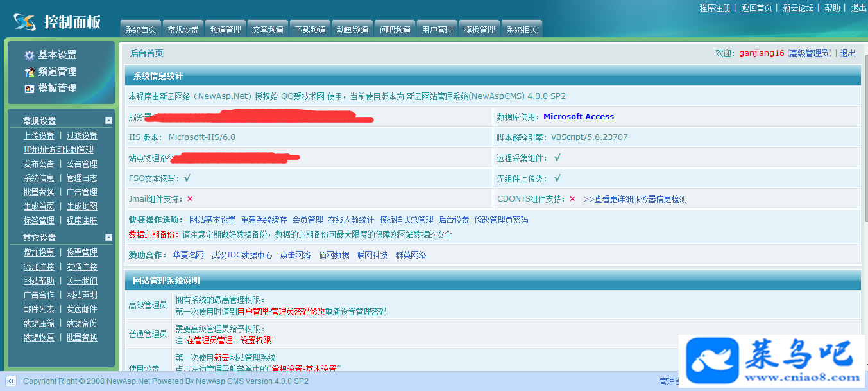Click 数据备份 in sidebar
868x391 pixels.
click(x=82, y=323)
